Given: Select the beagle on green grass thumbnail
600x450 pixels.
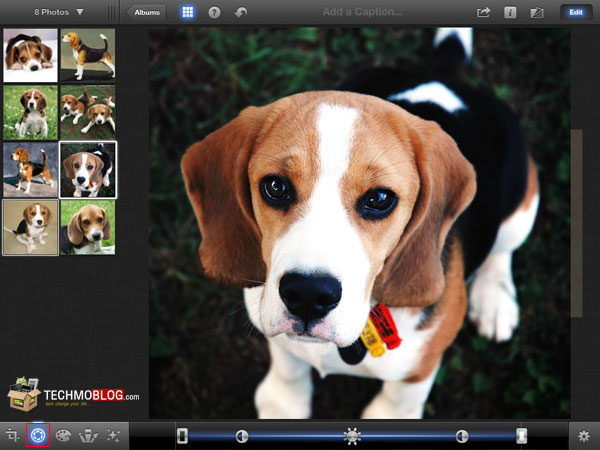Looking at the screenshot, I should [x=88, y=227].
